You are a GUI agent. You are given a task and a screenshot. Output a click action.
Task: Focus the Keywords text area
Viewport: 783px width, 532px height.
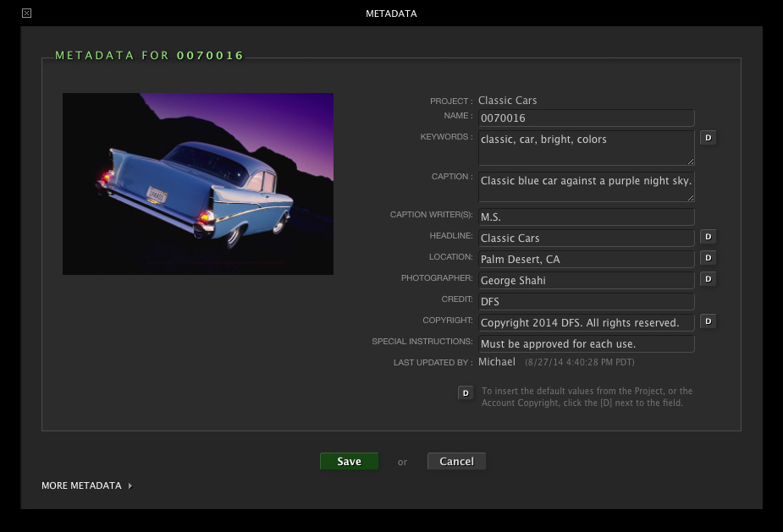pyautogui.click(x=586, y=148)
